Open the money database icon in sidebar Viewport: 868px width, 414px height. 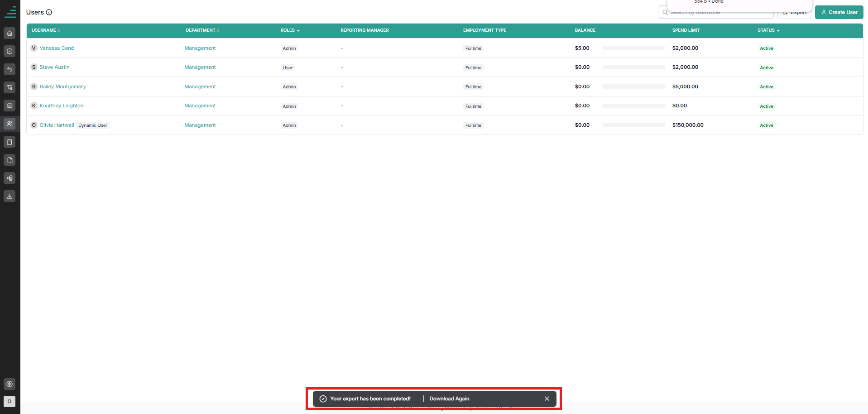click(x=10, y=178)
